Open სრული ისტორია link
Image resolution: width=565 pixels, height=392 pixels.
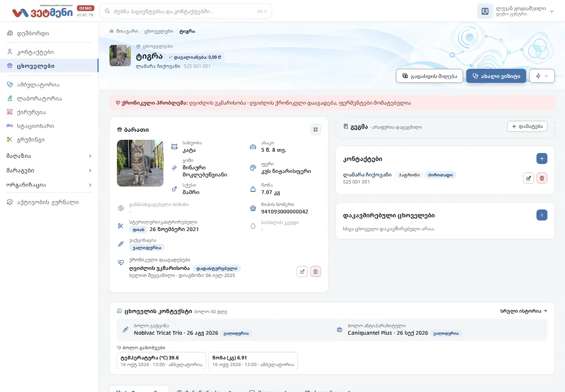click(x=524, y=311)
